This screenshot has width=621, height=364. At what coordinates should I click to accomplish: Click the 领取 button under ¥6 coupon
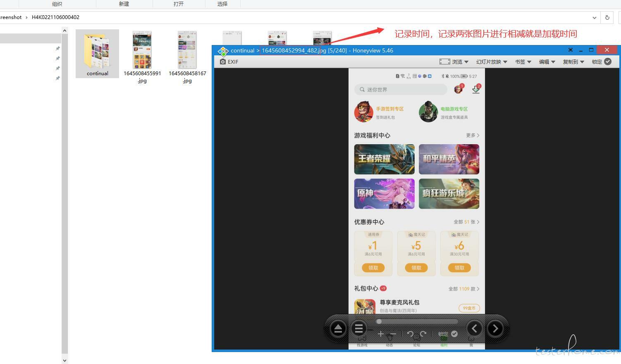point(459,268)
